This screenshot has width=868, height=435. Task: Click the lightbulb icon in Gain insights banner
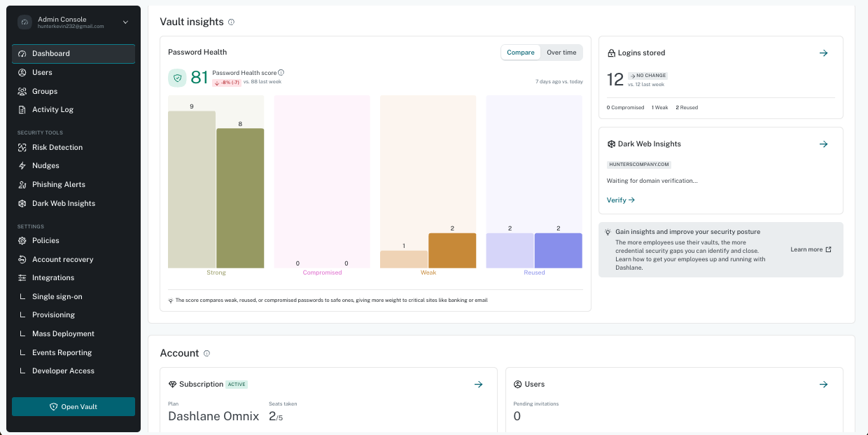(x=608, y=232)
